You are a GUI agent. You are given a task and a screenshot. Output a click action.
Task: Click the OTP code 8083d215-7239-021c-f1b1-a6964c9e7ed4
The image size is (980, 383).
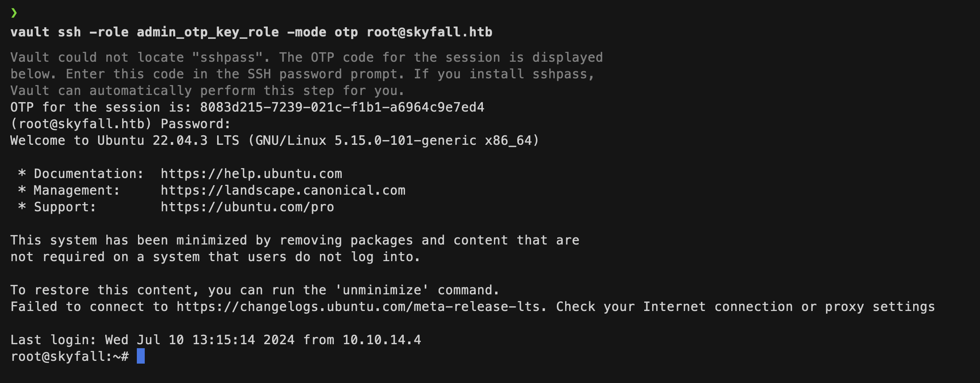click(342, 107)
